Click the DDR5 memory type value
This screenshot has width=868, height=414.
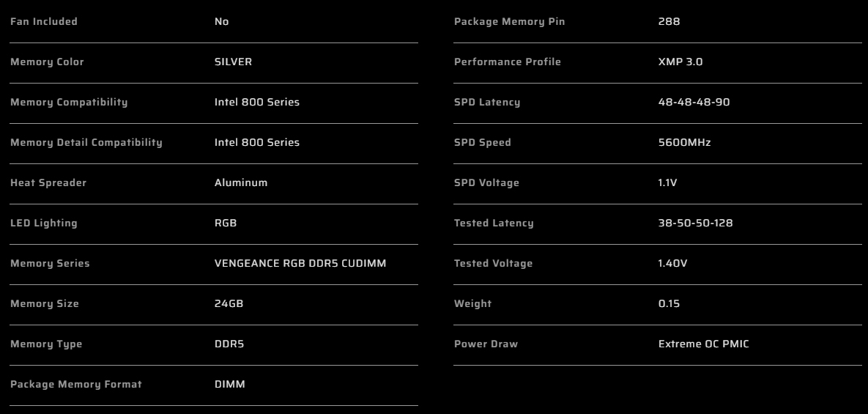coord(229,344)
